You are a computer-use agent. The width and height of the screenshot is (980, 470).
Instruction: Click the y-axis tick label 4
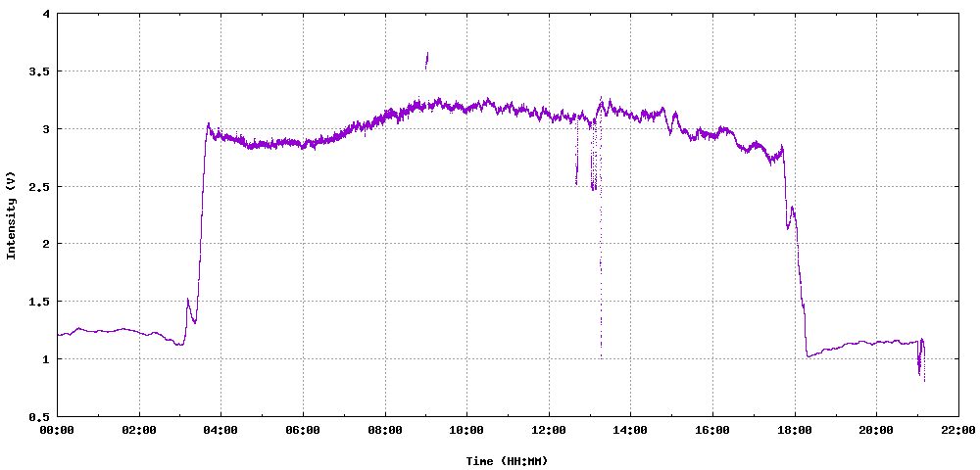coord(47,14)
